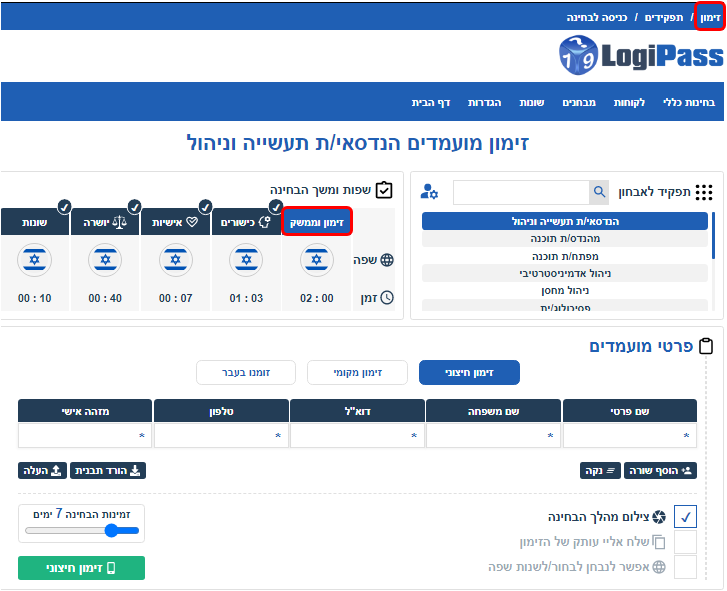This screenshot has width=727, height=591.
Task: Click the LogiPass dice logo
Action: 578,55
